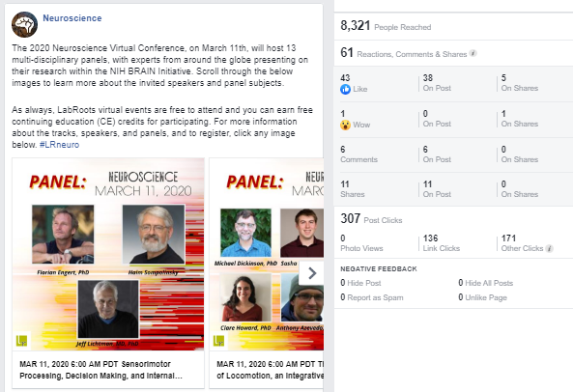Screen dimensions: 573x392
Task: Click Haim Sompolinsky's portrait photo
Action: point(154,235)
